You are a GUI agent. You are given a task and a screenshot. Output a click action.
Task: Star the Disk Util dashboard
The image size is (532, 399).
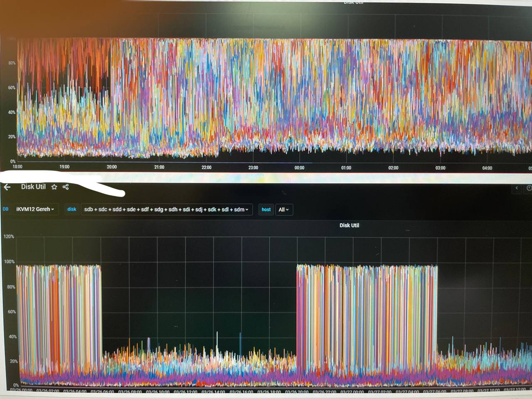pos(54,187)
